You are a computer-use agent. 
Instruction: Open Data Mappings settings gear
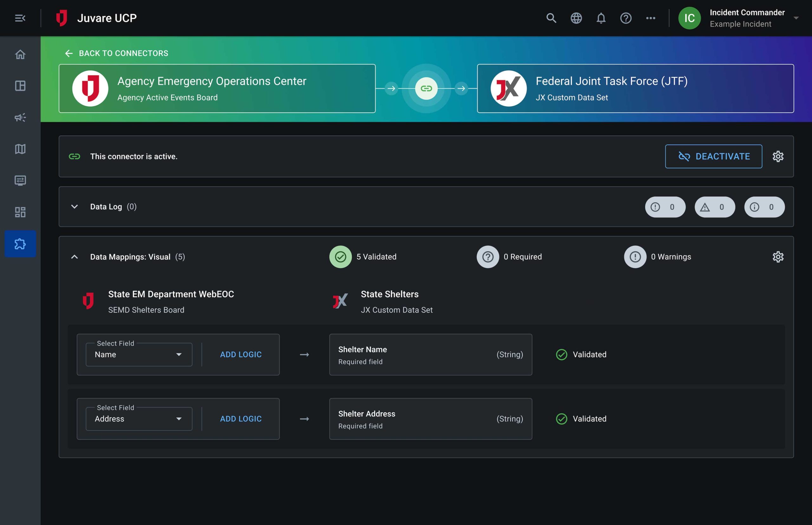[x=778, y=257]
